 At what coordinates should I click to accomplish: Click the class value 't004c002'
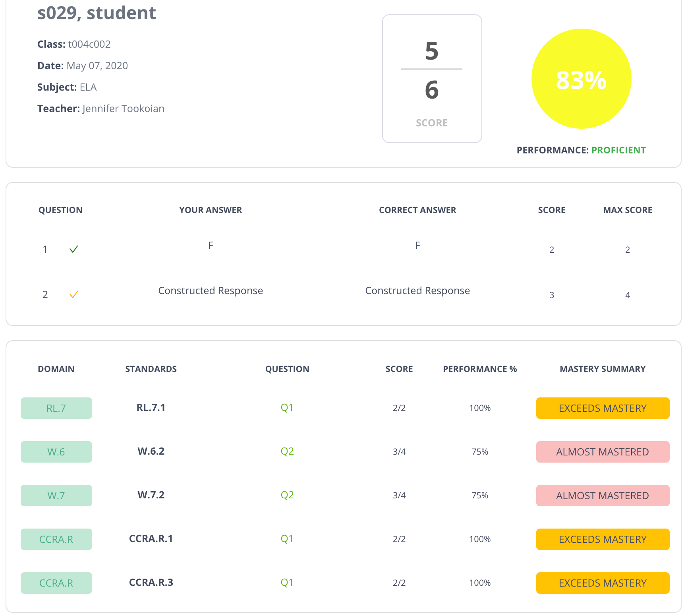(89, 44)
